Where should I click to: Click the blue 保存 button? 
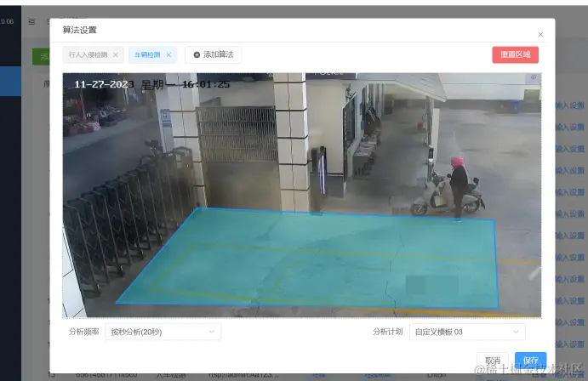click(x=531, y=361)
